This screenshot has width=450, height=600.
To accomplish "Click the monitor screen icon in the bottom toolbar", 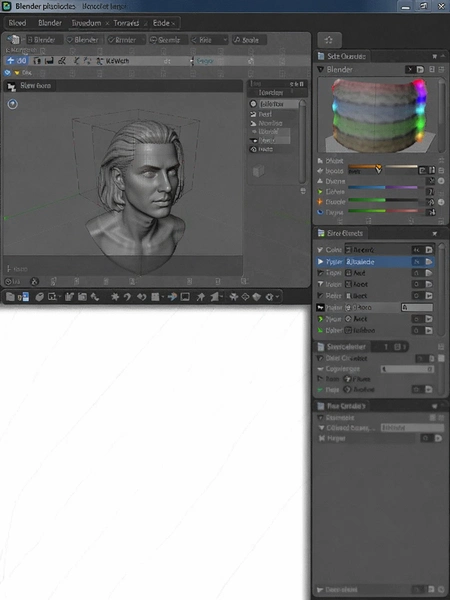I will [185, 297].
